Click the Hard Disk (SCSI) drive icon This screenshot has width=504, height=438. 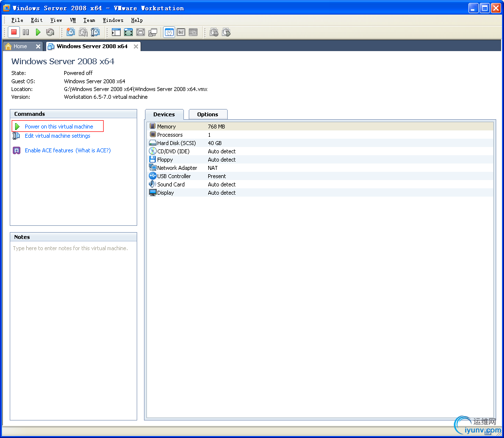pyautogui.click(x=153, y=143)
